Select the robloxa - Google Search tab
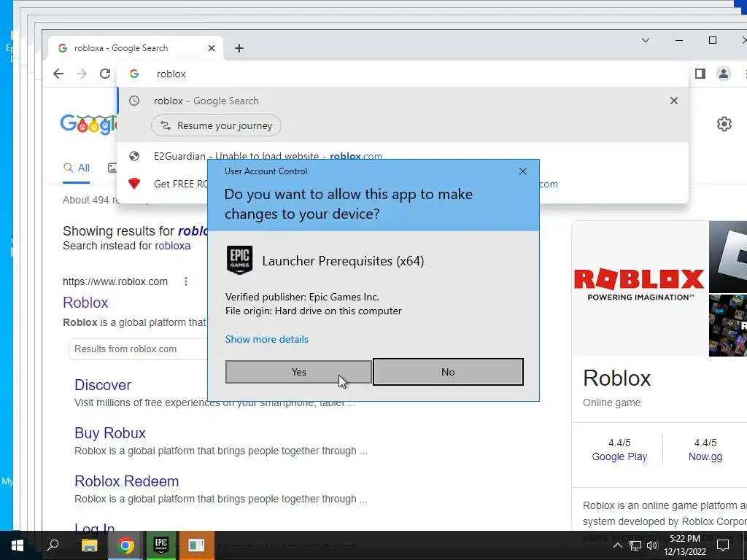This screenshot has width=747, height=560. click(x=136, y=48)
